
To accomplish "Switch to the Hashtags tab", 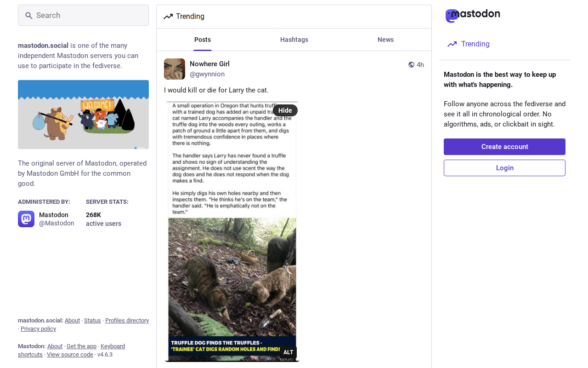I will (x=294, y=40).
